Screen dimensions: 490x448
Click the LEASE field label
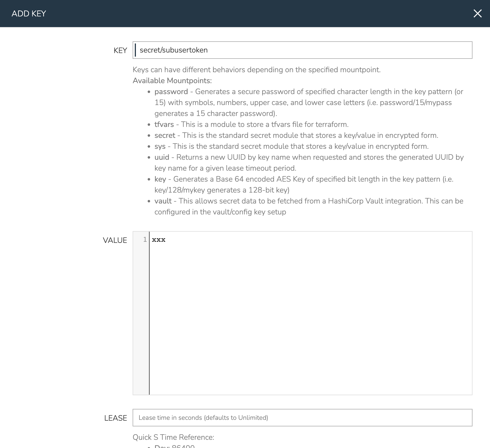pos(115,418)
